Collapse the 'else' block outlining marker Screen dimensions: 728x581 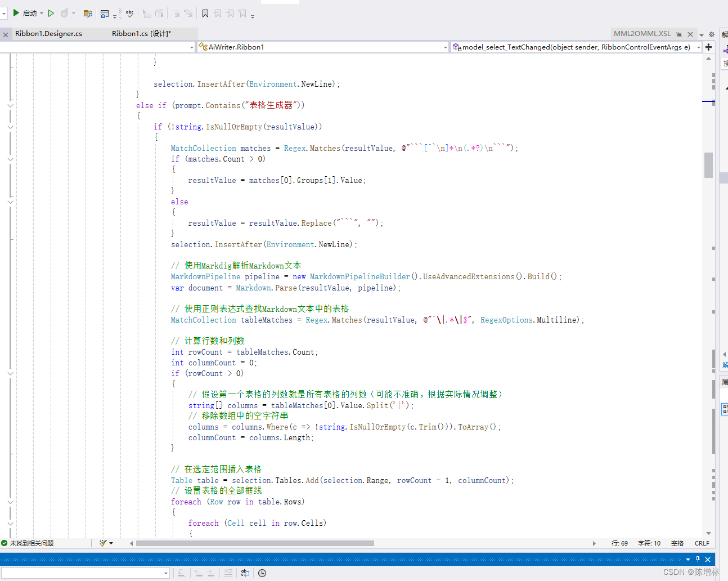coord(10,202)
